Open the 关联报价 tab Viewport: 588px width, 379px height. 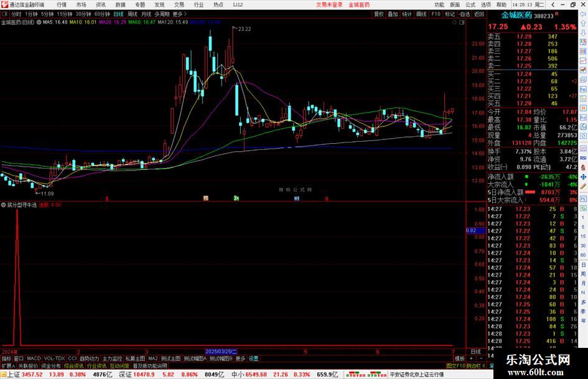[x=28, y=366]
